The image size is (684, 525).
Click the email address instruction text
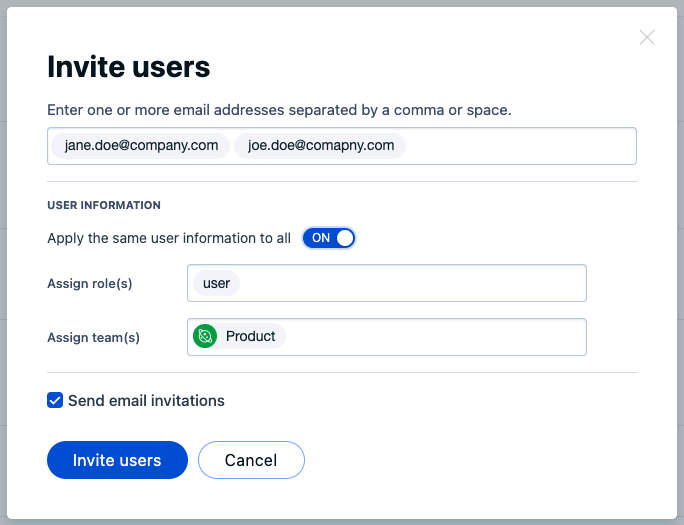tap(279, 110)
